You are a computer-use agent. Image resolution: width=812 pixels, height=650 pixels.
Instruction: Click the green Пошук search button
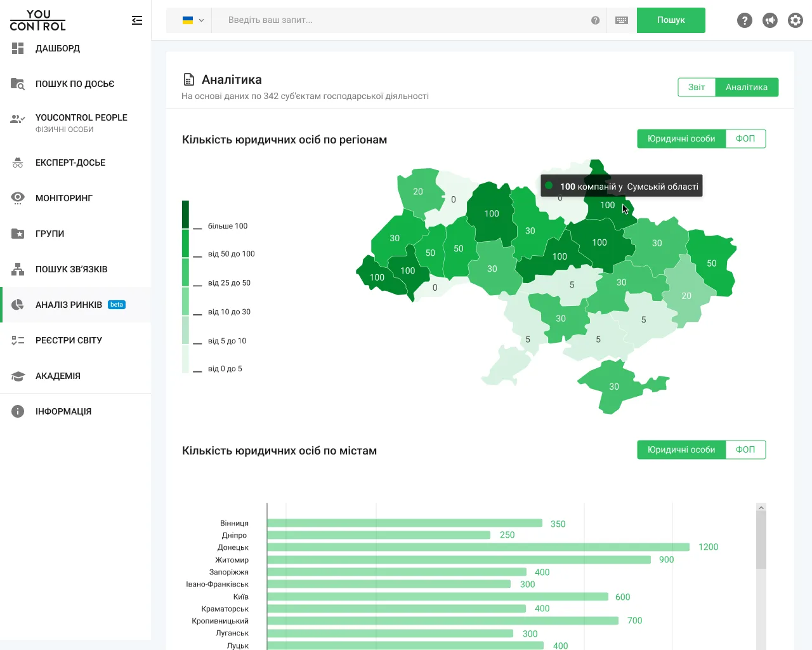coord(671,20)
